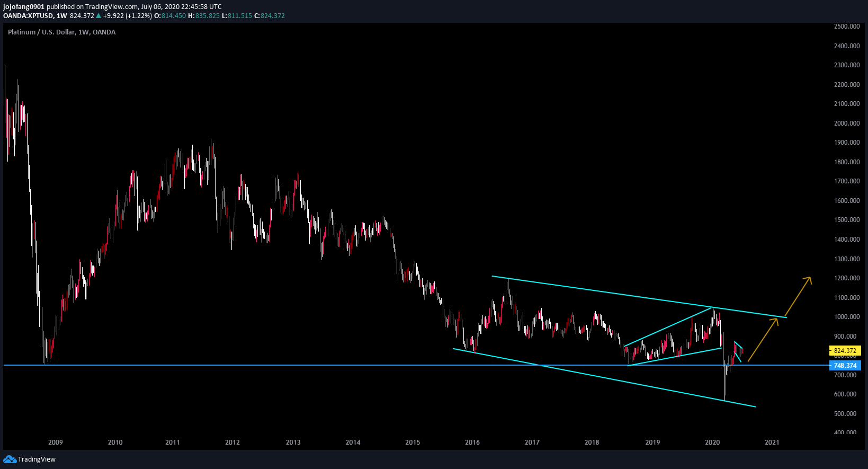Click the 2500.000 price axis label
The height and width of the screenshot is (469, 868).
click(846, 26)
